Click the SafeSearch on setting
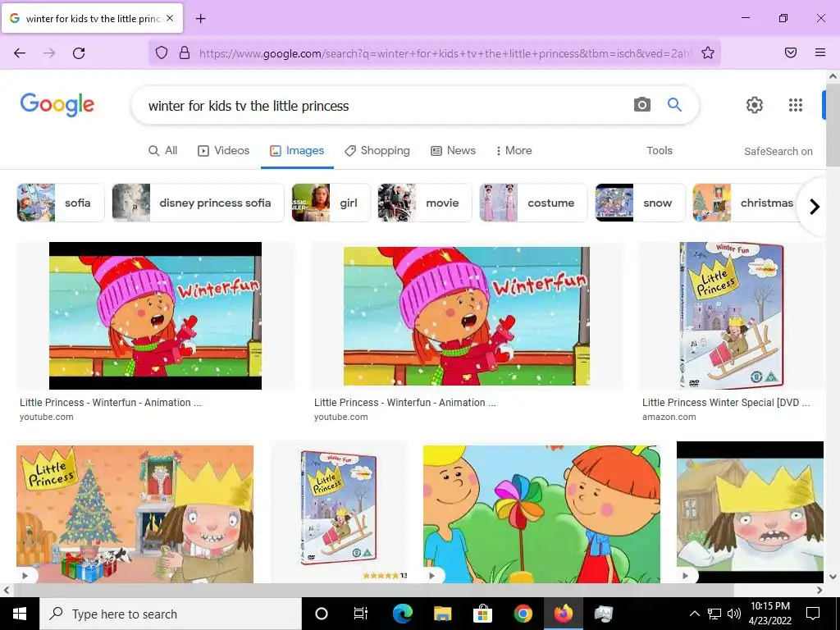The height and width of the screenshot is (630, 840). (x=778, y=152)
